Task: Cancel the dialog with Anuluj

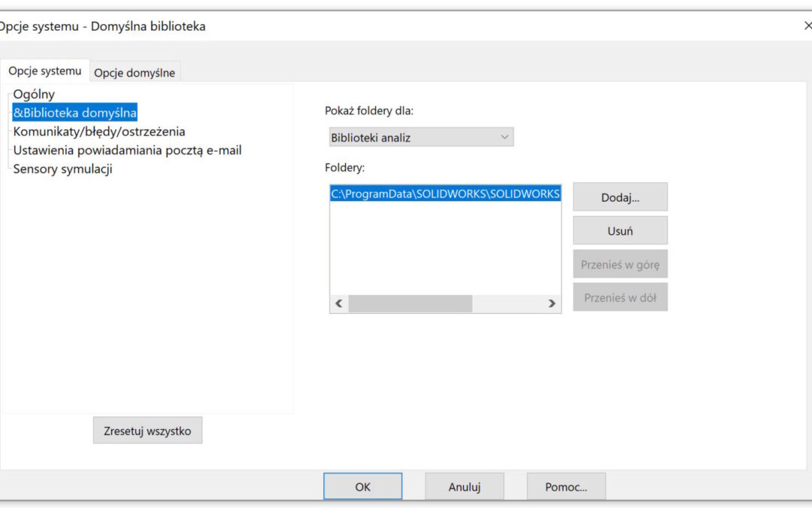Action: [x=464, y=487]
